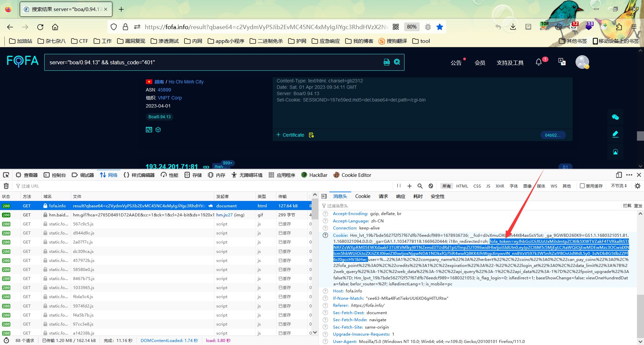The width and height of the screenshot is (644, 345).
Task: Open the 漏洞复现 bookmarks folder
Action: coord(131,41)
